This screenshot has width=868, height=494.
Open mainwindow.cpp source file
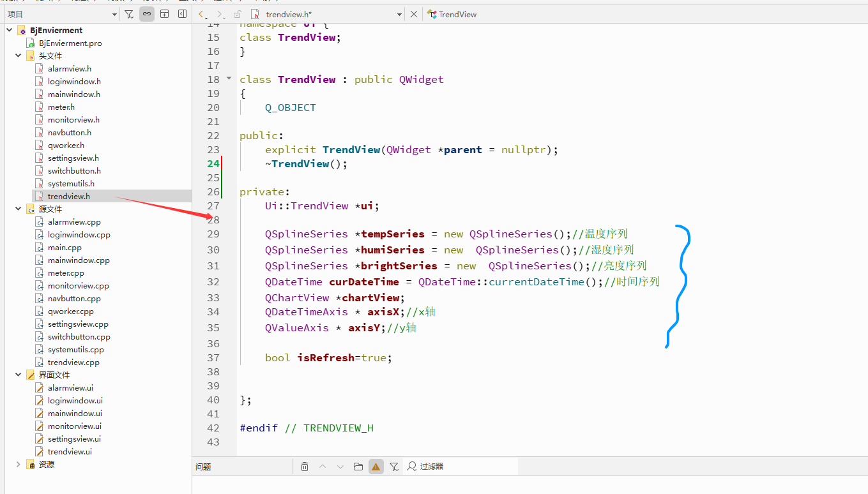79,260
